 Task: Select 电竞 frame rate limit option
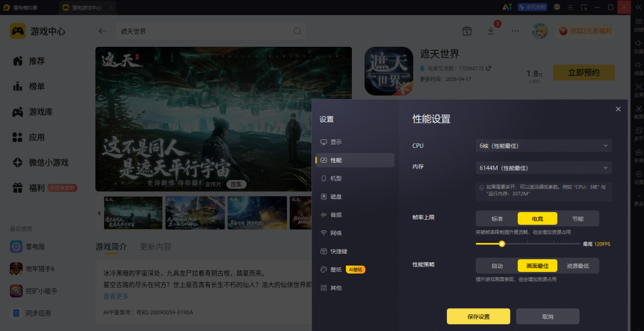point(537,219)
